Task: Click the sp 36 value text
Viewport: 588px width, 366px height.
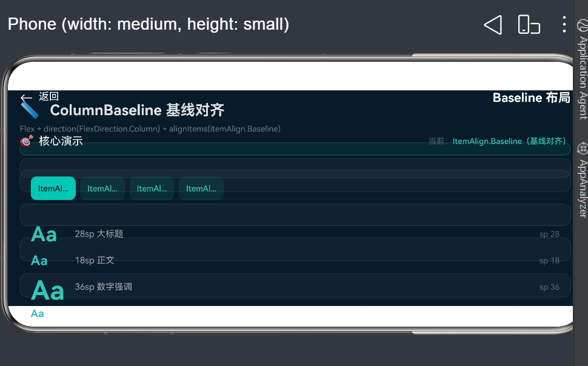Action: click(x=549, y=287)
